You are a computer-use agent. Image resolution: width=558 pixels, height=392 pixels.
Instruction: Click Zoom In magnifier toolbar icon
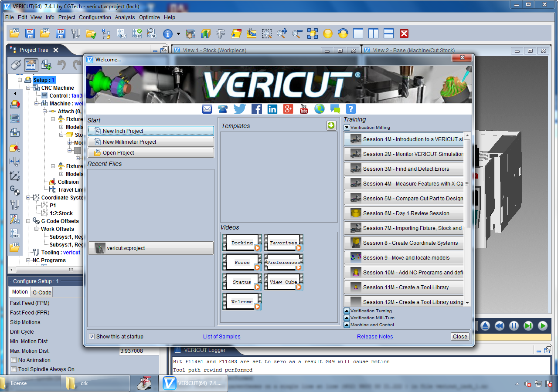(282, 34)
